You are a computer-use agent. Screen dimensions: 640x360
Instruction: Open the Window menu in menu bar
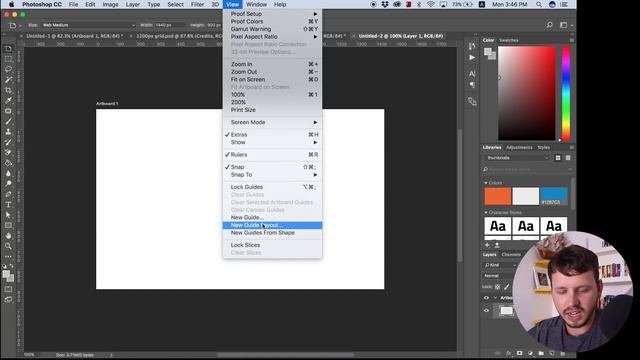256,4
